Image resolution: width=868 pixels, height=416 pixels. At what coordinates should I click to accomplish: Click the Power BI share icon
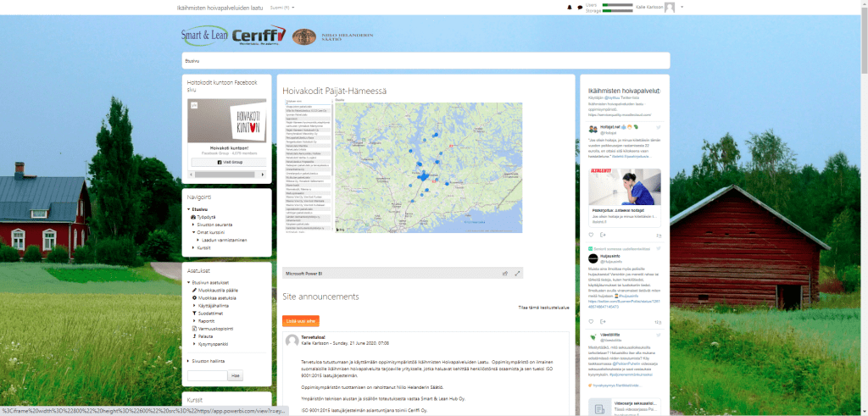pos(505,274)
